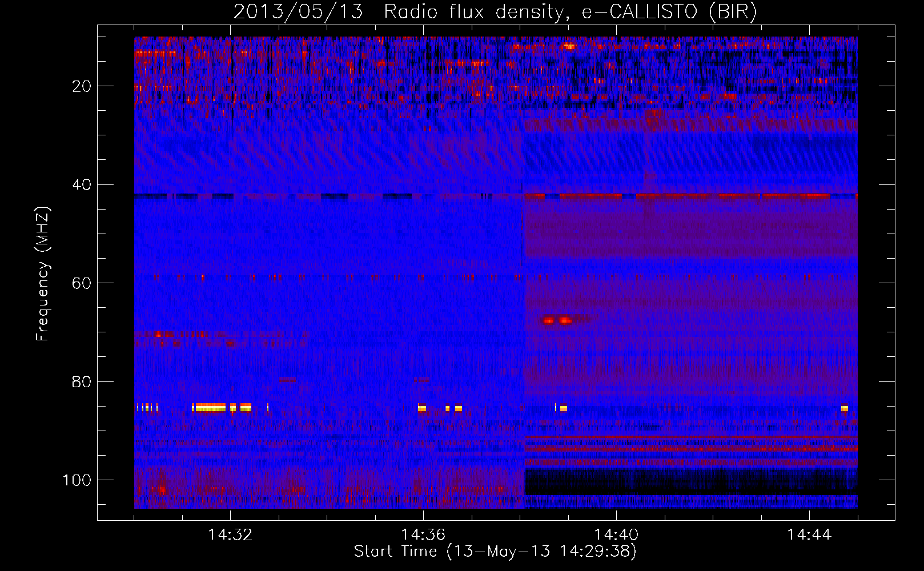This screenshot has height=571, width=924.
Task: Click the dark band near 100 MHz after 14:38
Action: click(691, 482)
